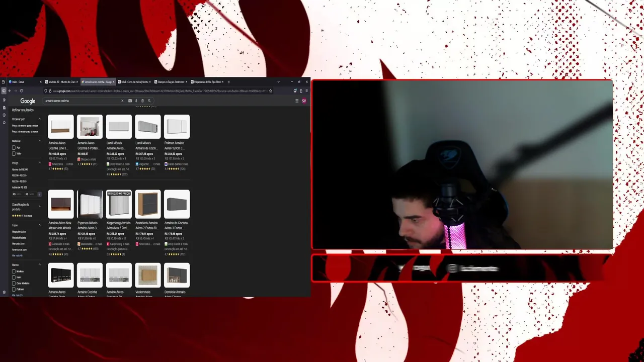Viewport: 644px width, 362px height.
Task: Open the sidebar bookmarks star icon
Action: point(4,123)
